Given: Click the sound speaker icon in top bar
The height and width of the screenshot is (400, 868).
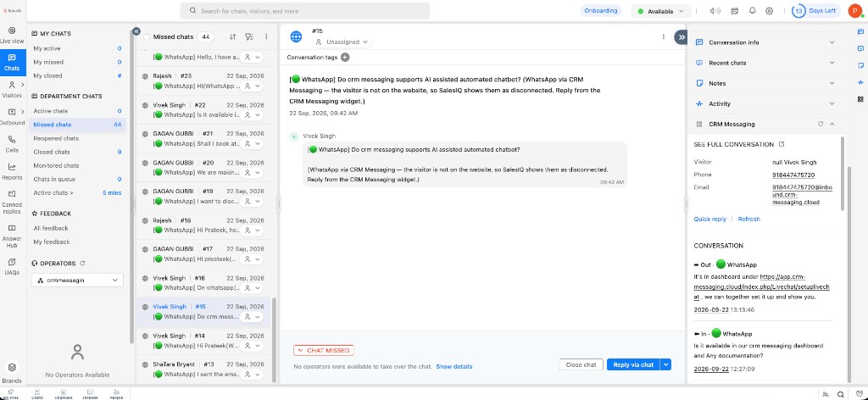Looking at the screenshot, I should [715, 11].
